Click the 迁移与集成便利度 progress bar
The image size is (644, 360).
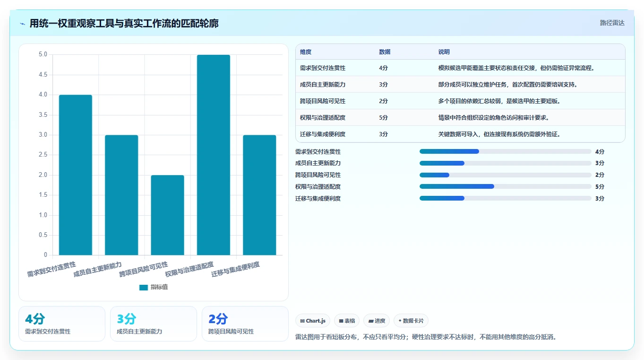506,198
